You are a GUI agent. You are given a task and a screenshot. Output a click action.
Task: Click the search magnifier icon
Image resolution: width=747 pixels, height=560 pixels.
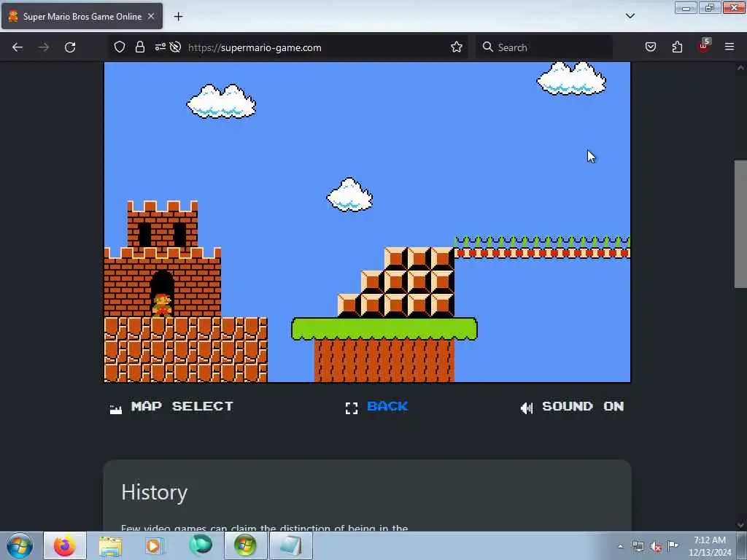[x=487, y=47]
